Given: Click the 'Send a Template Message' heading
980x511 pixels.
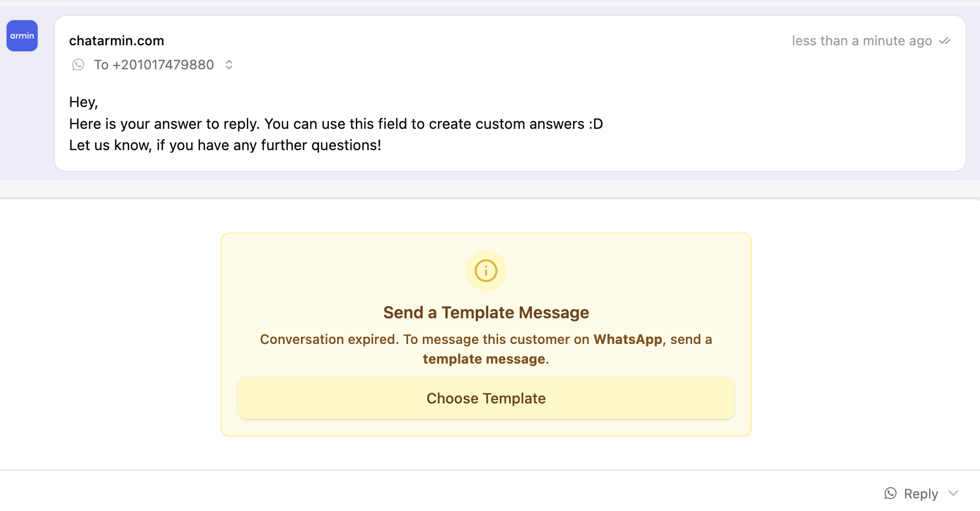Looking at the screenshot, I should 486,313.
